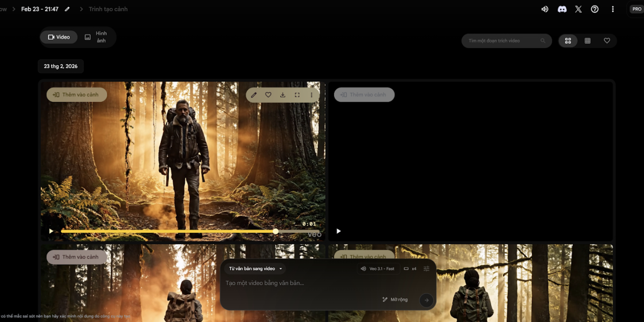The height and width of the screenshot is (322, 644).
Task: Click 'Thêm vào cảnh' on first video
Action: 77,95
